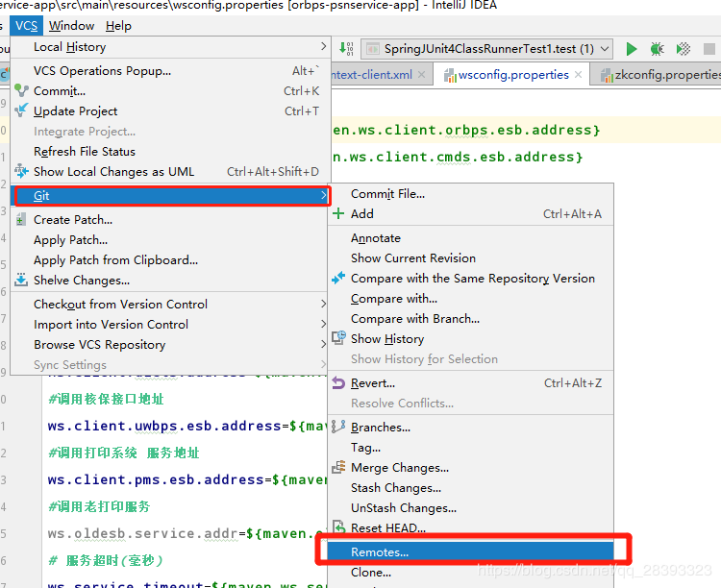Click Compare with Branch... entry
721x588 pixels.
(415, 319)
